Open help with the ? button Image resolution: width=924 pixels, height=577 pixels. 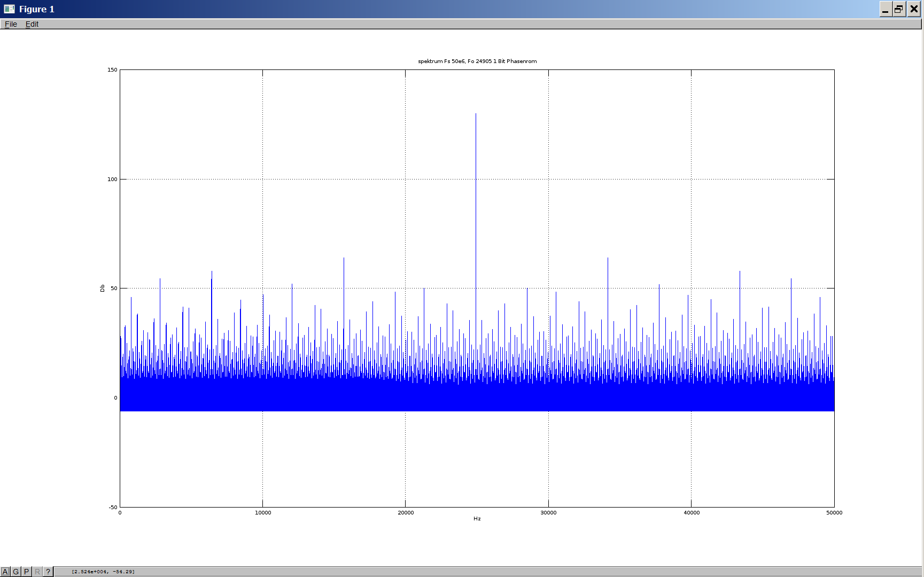[48, 572]
